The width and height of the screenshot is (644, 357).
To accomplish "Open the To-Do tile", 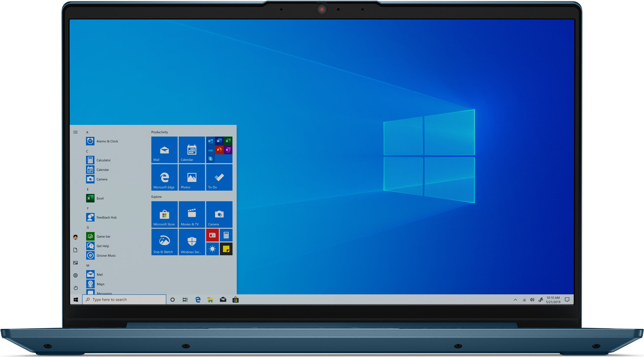I will (219, 177).
